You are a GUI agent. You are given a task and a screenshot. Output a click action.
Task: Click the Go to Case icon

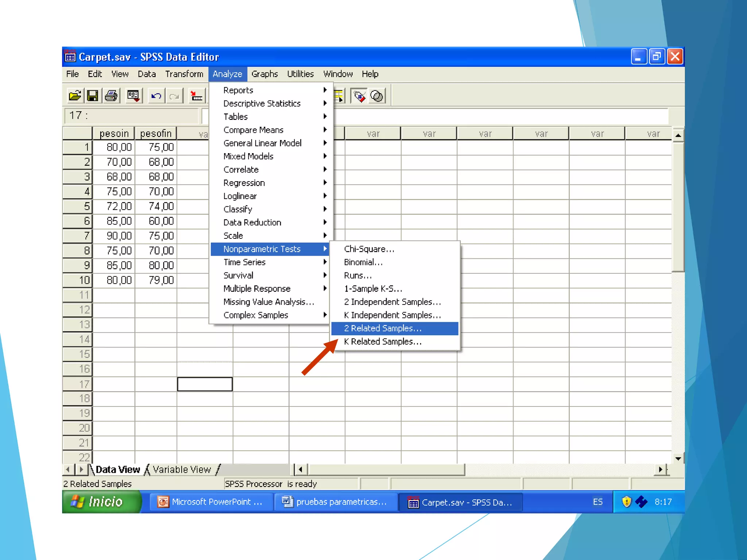[196, 96]
